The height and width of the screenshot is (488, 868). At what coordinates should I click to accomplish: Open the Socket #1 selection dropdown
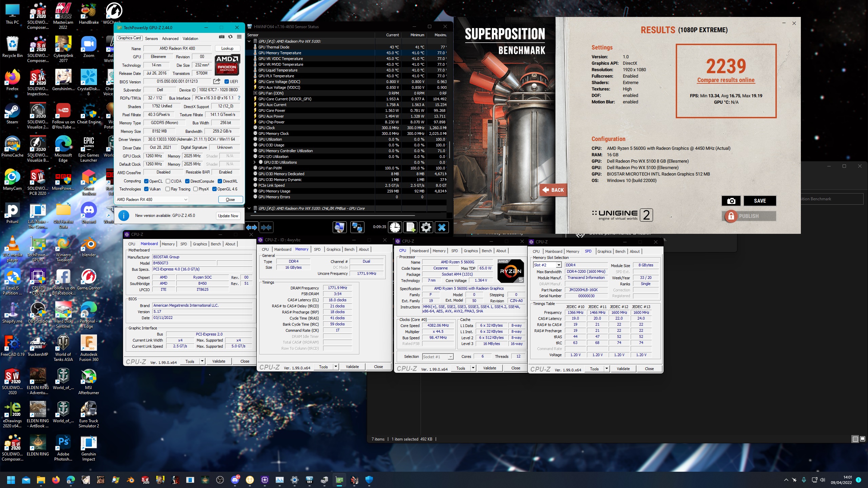438,357
